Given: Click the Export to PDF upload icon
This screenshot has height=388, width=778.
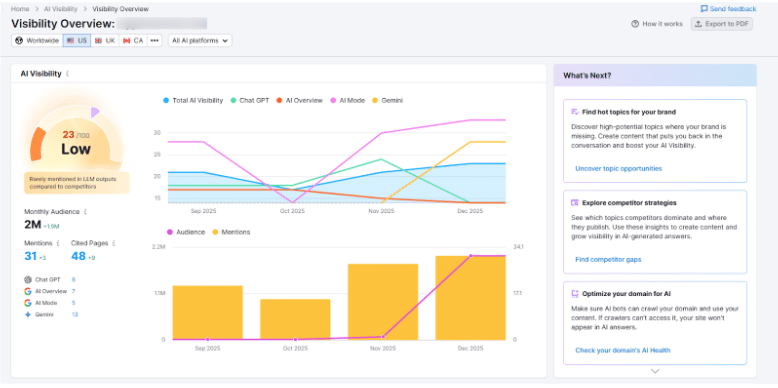Looking at the screenshot, I should pyautogui.click(x=699, y=24).
